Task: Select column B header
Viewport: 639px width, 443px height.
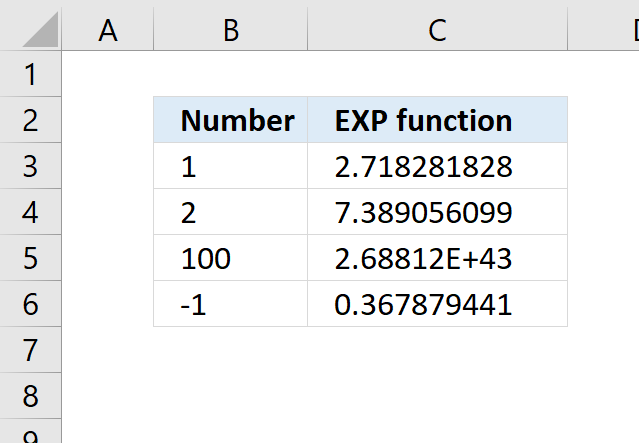Action: point(231,29)
